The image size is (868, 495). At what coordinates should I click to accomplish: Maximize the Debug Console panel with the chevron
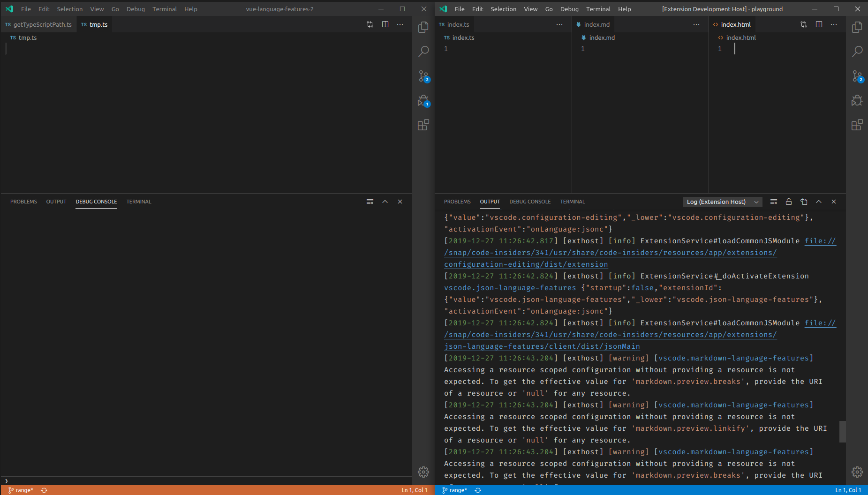385,202
